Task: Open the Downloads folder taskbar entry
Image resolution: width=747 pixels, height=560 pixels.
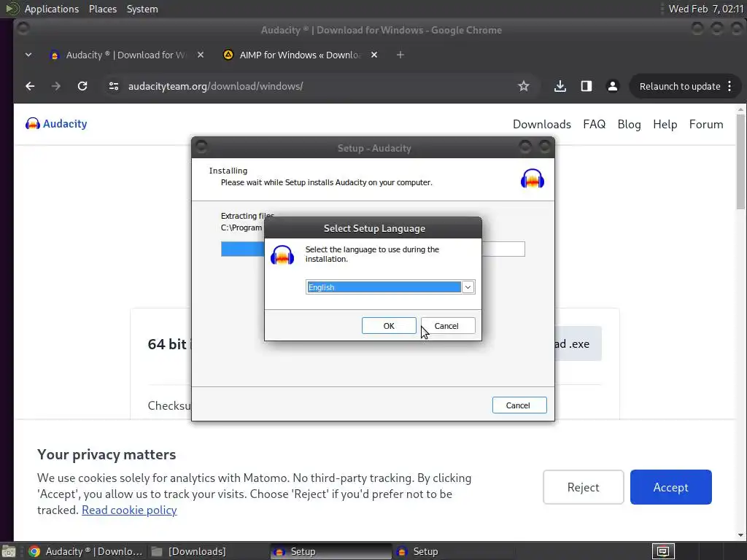Action: click(x=189, y=551)
